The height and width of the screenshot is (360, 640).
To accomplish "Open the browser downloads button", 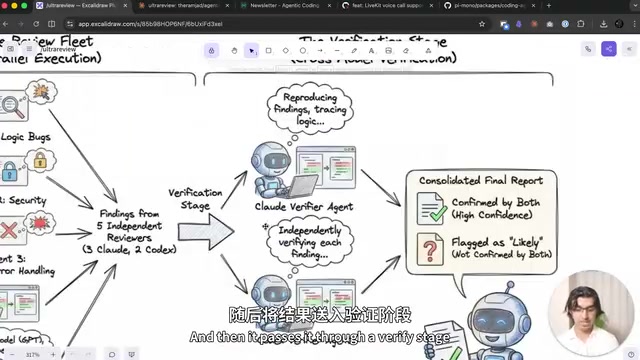I will pos(603,24).
